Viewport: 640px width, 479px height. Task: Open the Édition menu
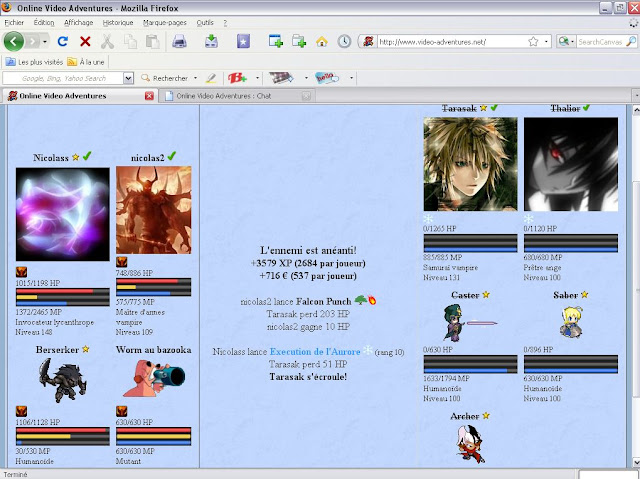44,23
